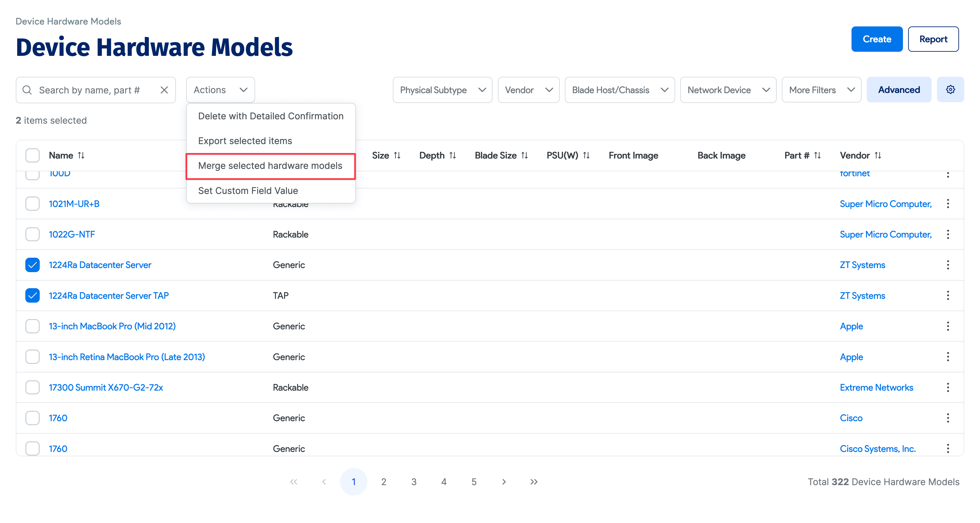Clear the search field using the X icon
This screenshot has width=980, height=523.
[164, 90]
